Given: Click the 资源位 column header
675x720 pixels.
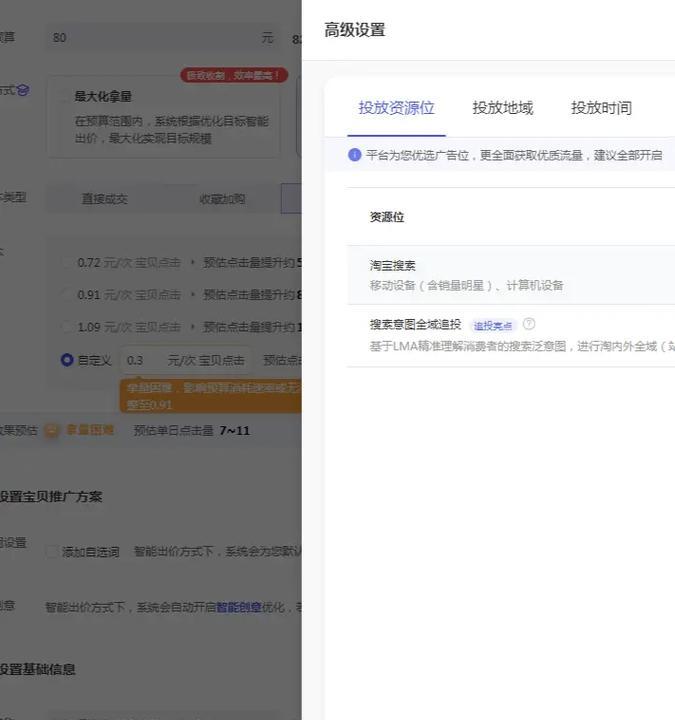Looking at the screenshot, I should 387,217.
